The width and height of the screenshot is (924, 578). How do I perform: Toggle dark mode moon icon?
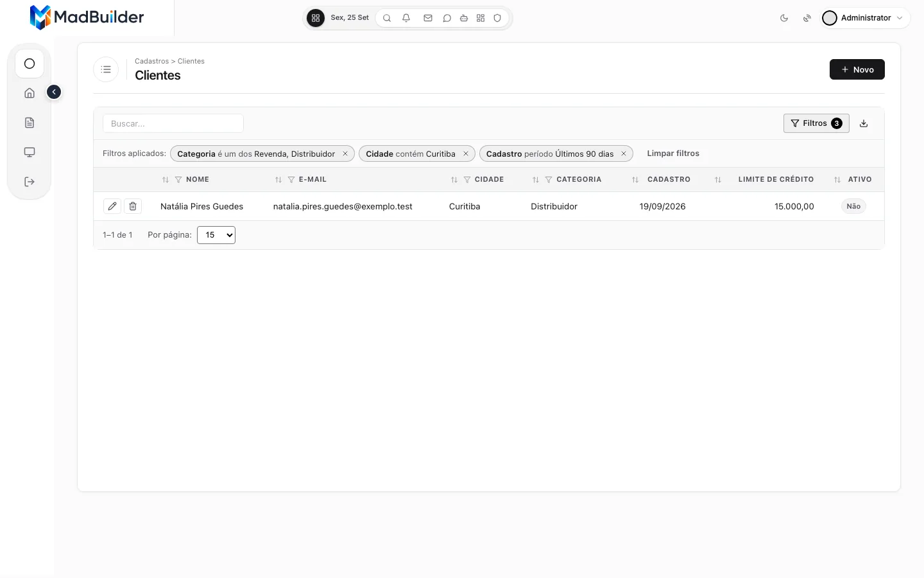point(784,18)
